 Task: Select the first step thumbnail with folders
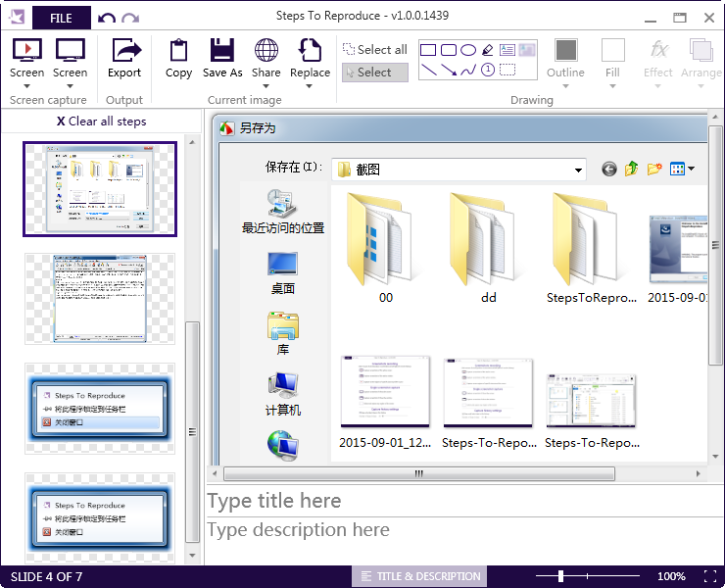pos(100,189)
